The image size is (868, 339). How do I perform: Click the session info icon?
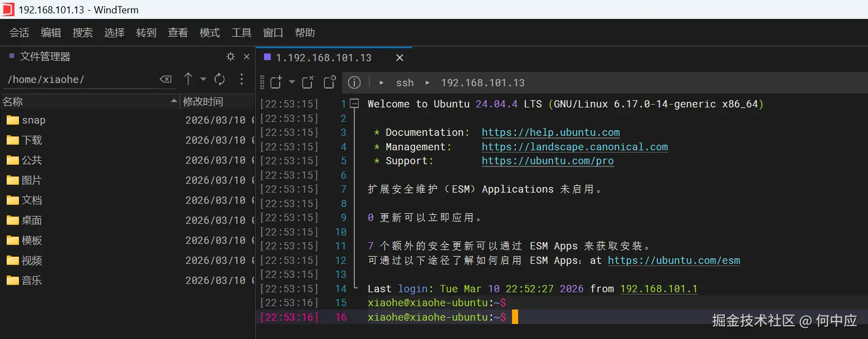[x=354, y=83]
